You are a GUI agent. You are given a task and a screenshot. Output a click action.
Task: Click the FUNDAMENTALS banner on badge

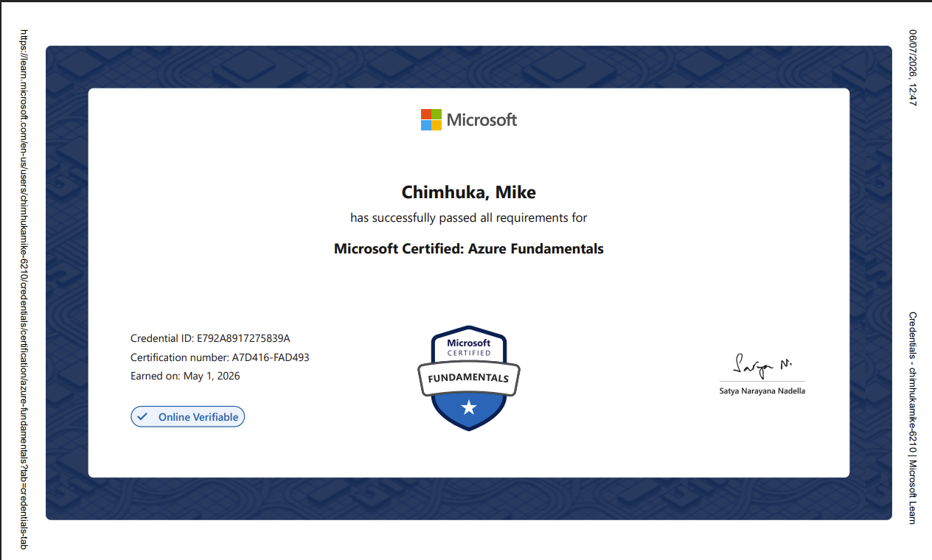click(x=469, y=378)
